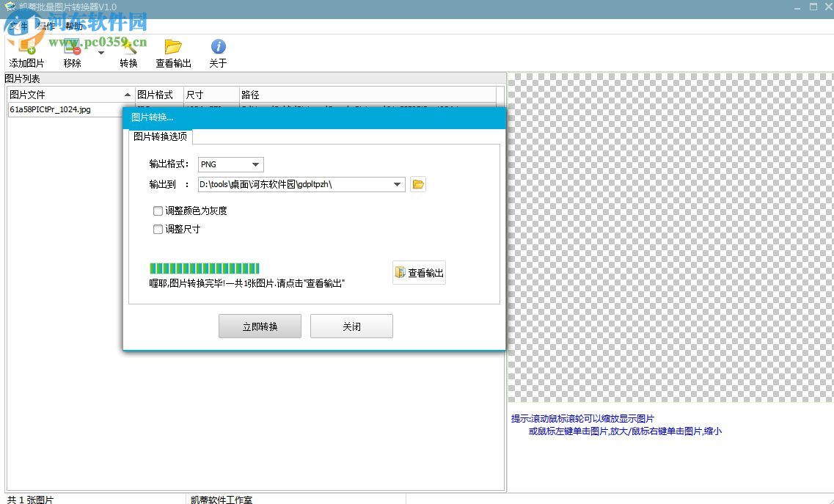Open the dropdown arrow next to 移除
The image size is (834, 504).
(x=101, y=53)
